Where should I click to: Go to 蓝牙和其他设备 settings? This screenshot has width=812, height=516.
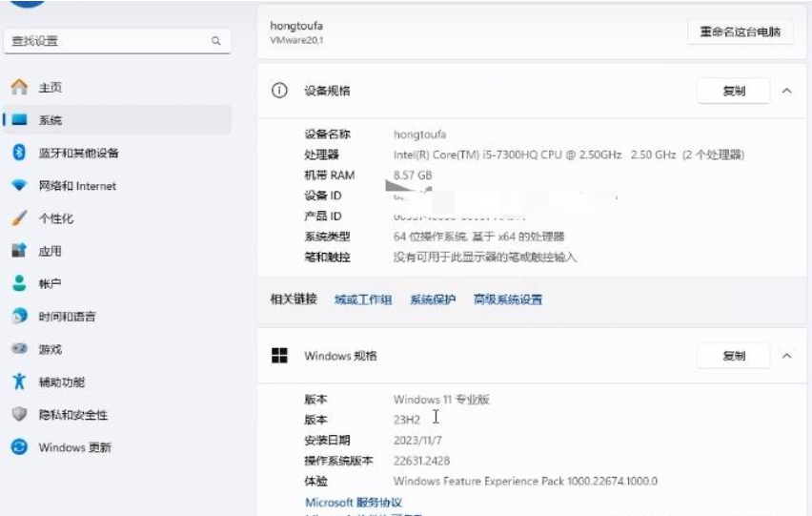click(x=79, y=153)
